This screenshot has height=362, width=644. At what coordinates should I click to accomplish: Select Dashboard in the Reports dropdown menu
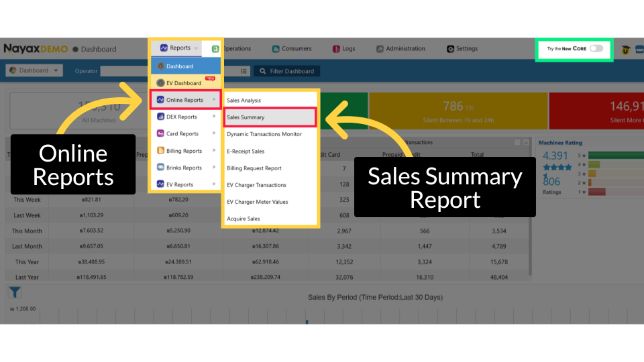186,66
